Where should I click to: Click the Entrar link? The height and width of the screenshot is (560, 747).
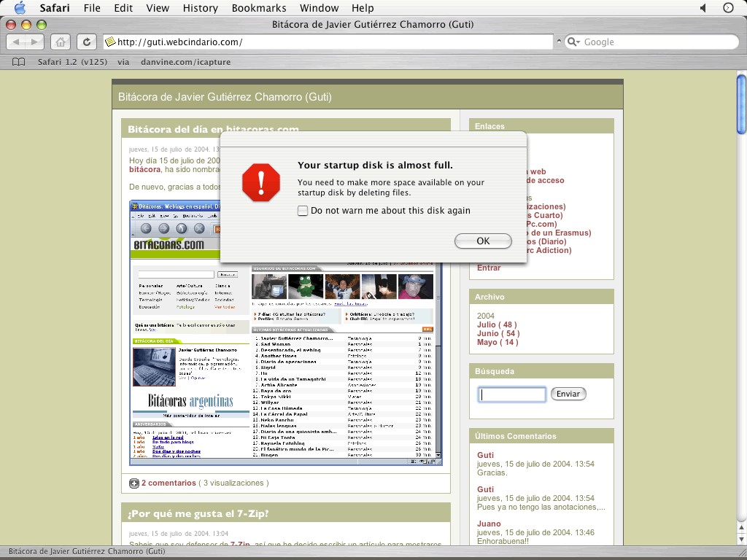tap(489, 268)
